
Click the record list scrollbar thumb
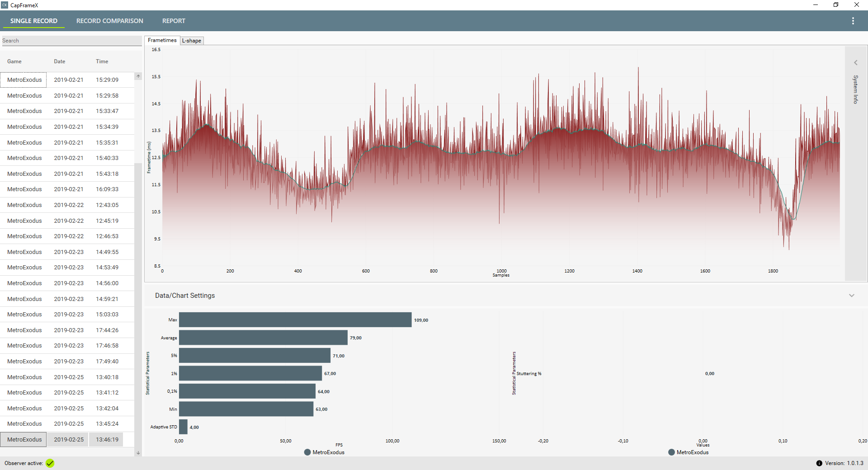tap(138, 305)
